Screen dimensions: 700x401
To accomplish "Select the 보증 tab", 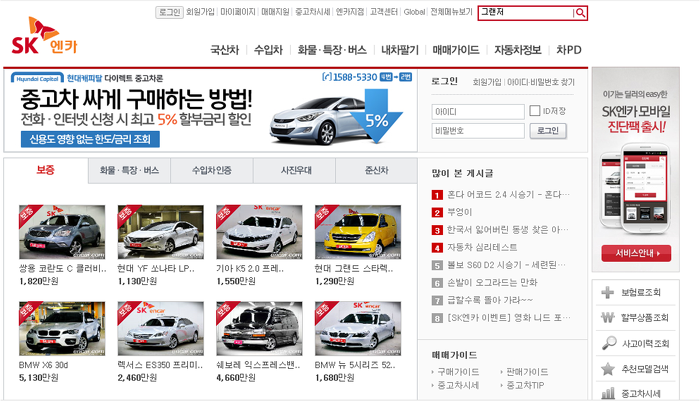I will (x=46, y=170).
